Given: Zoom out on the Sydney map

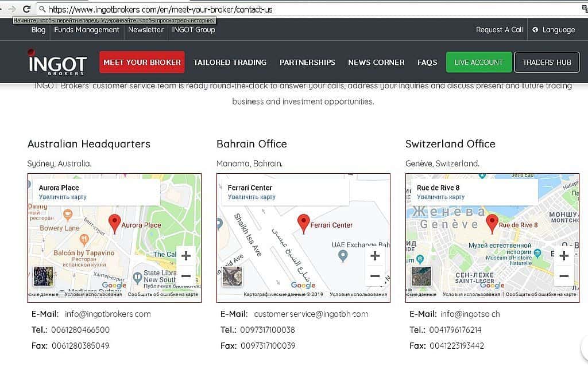Looking at the screenshot, I should pos(185,276).
